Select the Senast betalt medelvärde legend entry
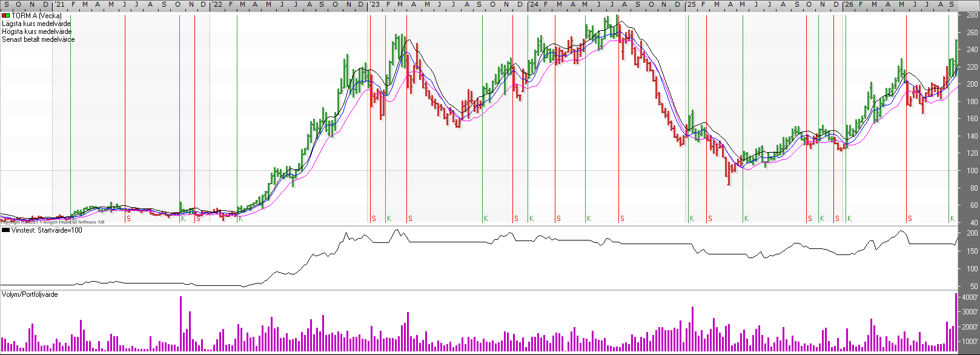 (x=39, y=39)
